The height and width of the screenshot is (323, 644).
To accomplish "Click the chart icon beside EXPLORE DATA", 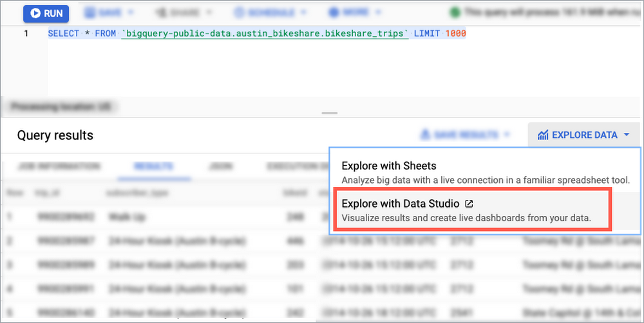I will click(x=543, y=135).
